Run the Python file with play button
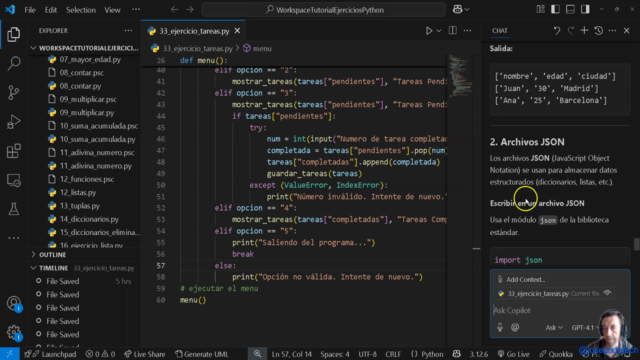Image resolution: width=640 pixels, height=360 pixels. 429,31
